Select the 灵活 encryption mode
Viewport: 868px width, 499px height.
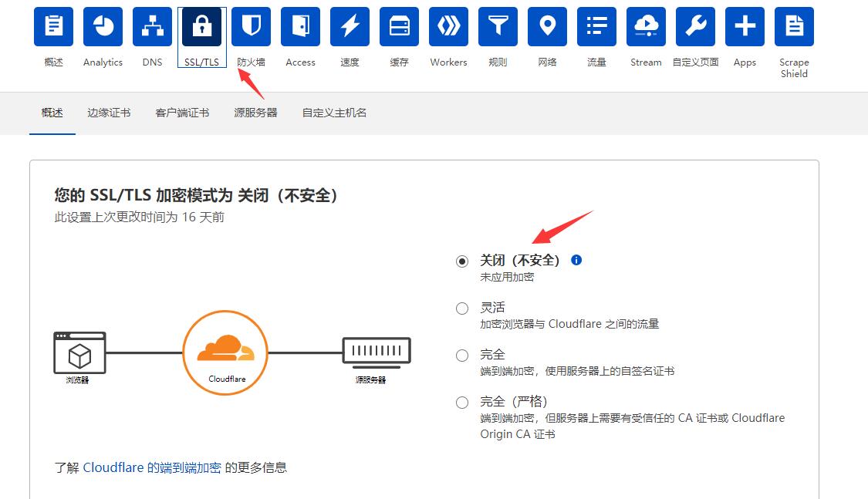[462, 309]
